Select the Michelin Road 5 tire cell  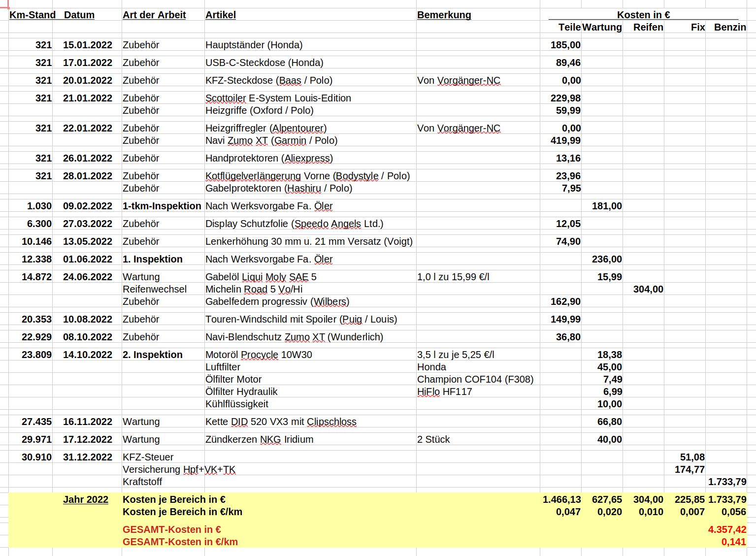point(254,289)
